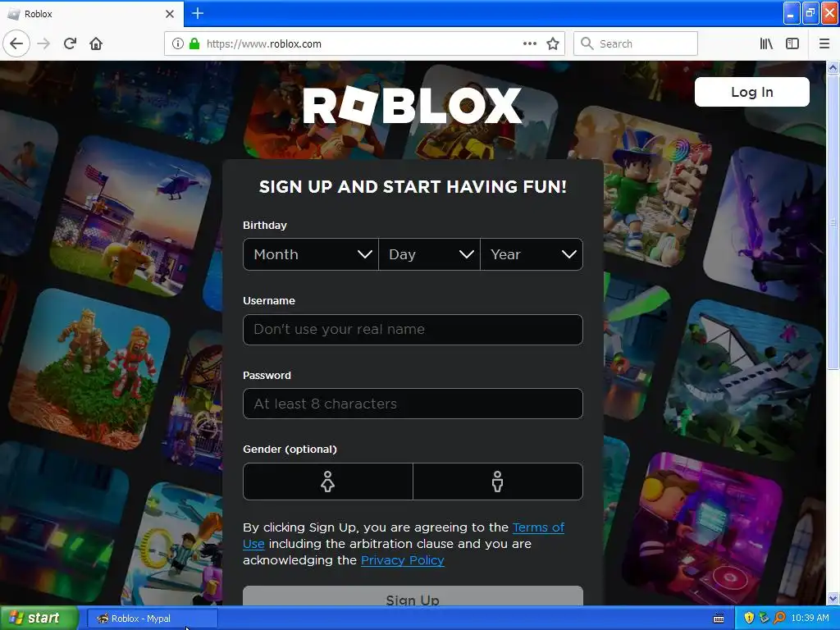Click the network tray icon
This screenshot has height=630, width=840.
coord(765,619)
